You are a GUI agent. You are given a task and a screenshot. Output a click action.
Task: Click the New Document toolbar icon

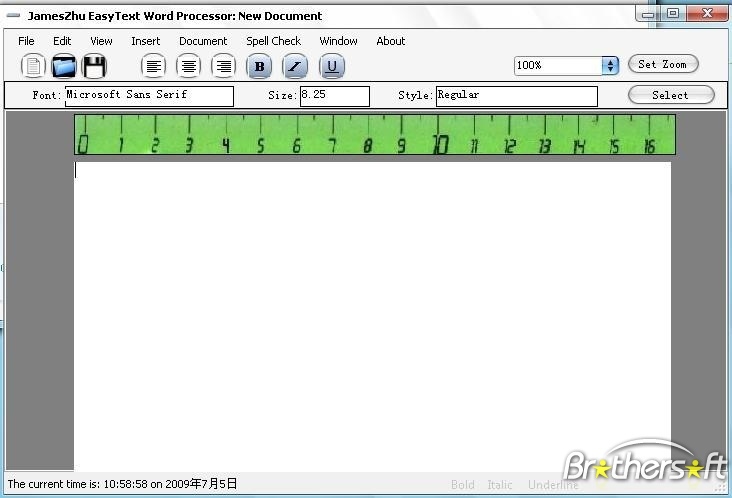pyautogui.click(x=33, y=66)
